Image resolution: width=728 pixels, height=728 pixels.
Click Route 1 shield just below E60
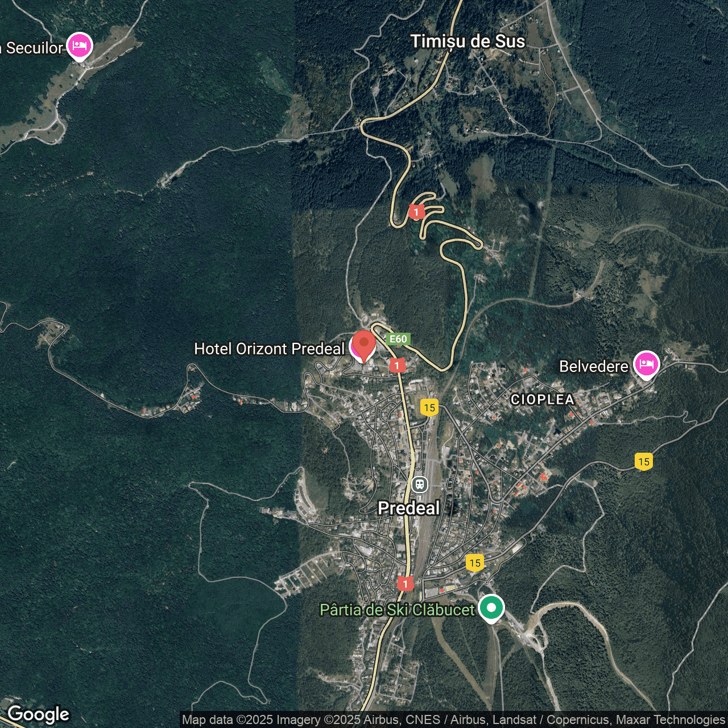click(x=397, y=365)
